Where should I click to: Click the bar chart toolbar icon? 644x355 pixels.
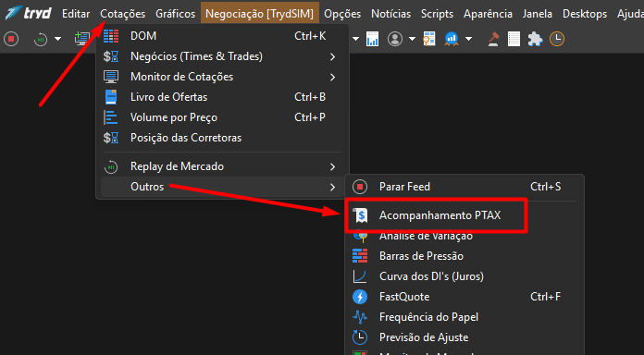point(373,39)
